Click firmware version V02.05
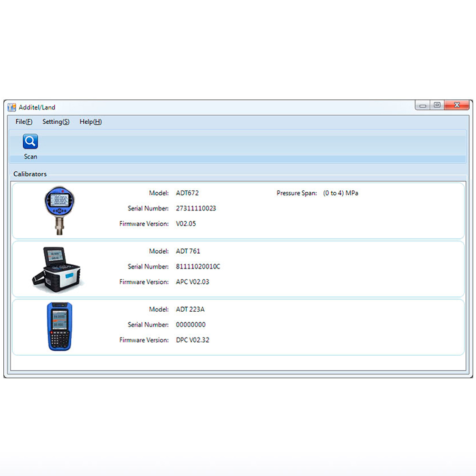Image resolution: width=476 pixels, height=476 pixels. coord(186,224)
